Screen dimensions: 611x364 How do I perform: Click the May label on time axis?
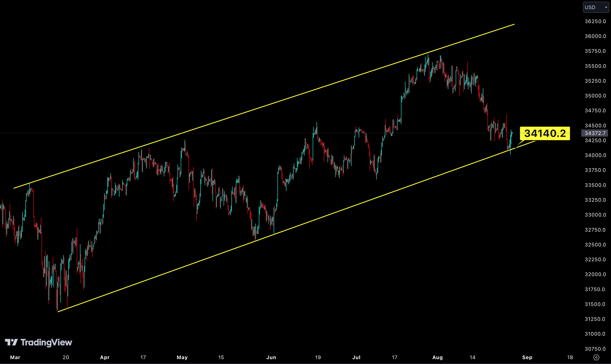pyautogui.click(x=182, y=357)
